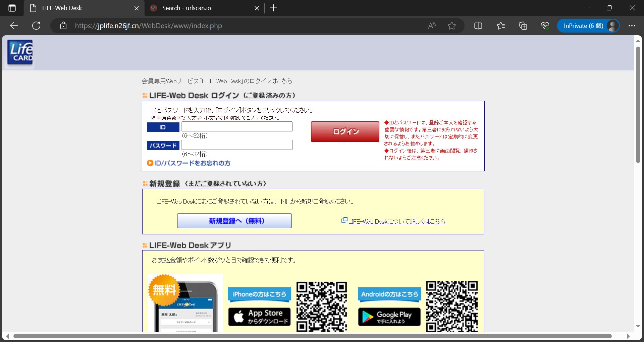Open the tab actions menu icon
Screen dimensions: 644x342
pos(12,8)
